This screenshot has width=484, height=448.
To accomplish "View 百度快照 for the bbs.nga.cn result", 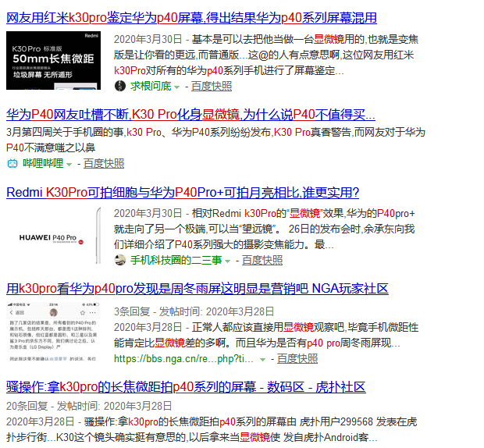I will tap(297, 359).
